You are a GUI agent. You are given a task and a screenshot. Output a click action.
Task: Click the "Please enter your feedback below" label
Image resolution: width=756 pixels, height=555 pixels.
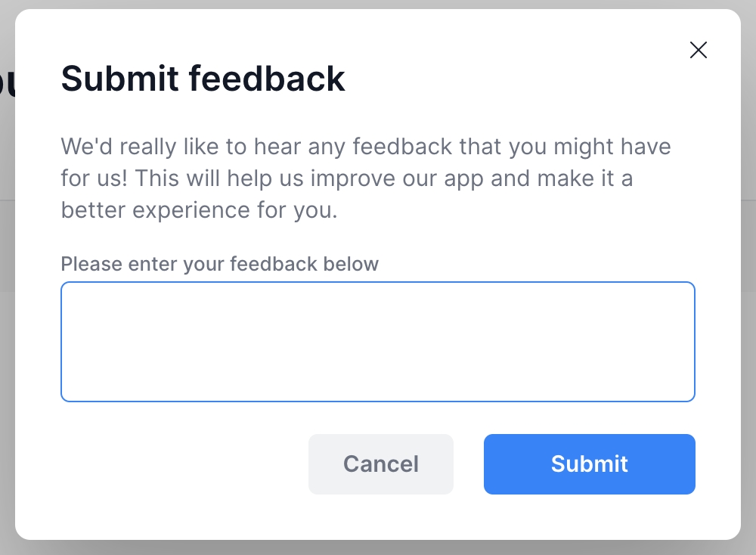pyautogui.click(x=219, y=264)
